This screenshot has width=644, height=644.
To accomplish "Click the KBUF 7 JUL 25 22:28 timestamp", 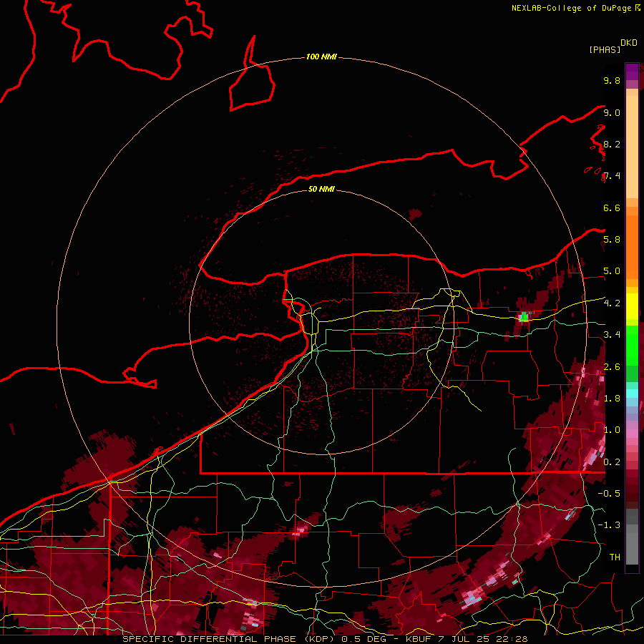I will point(467,639).
